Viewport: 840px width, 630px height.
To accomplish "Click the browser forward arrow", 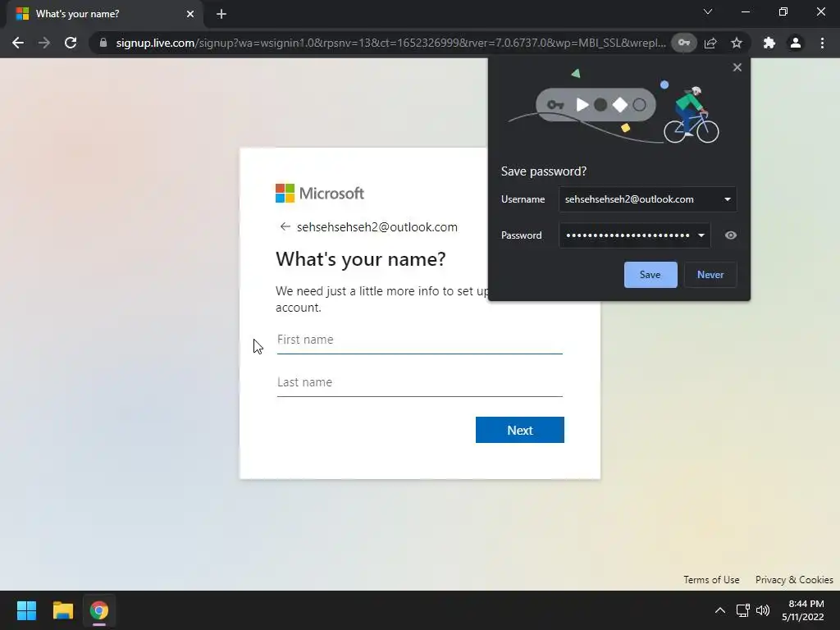I will click(x=44, y=43).
